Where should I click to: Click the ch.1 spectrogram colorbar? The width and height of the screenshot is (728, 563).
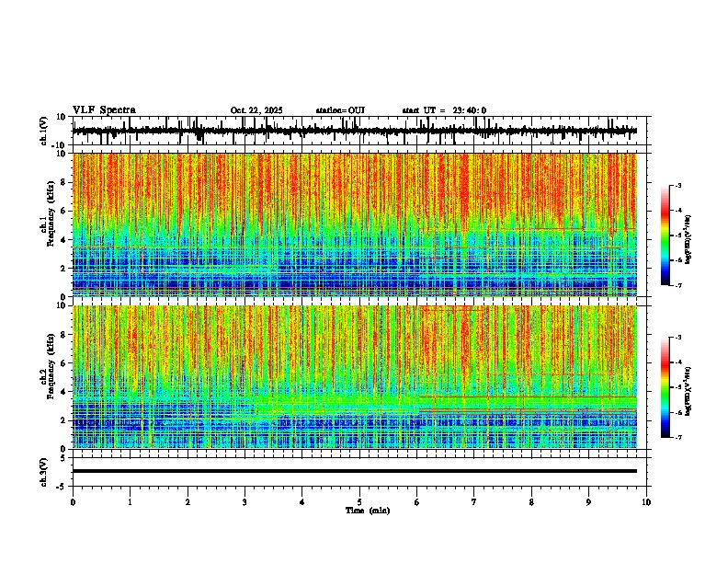tap(665, 236)
